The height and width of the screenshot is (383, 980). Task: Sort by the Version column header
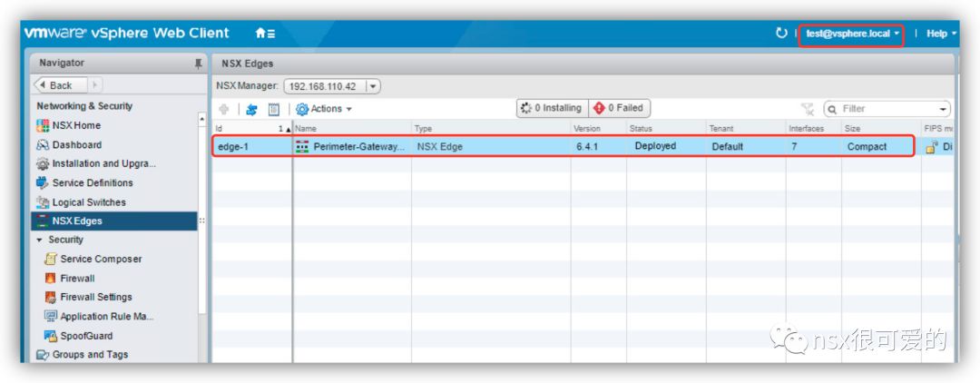tap(598, 128)
